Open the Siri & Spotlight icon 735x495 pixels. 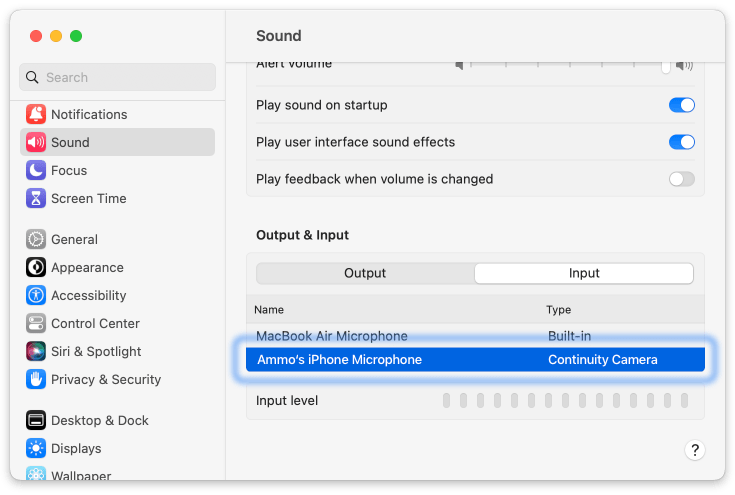click(36, 352)
